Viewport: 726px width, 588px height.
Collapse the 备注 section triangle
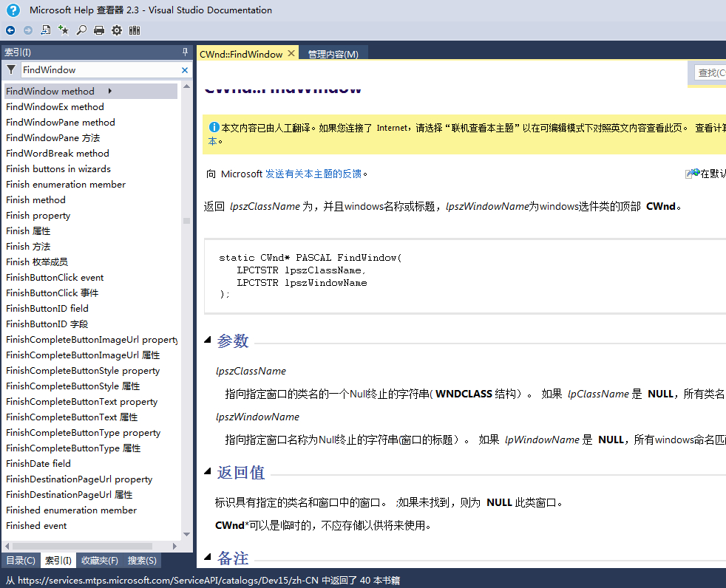(208, 557)
